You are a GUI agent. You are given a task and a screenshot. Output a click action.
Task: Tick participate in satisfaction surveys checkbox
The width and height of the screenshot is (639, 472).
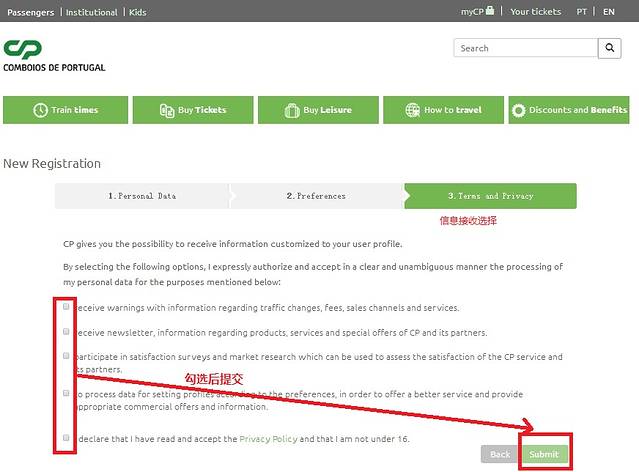tap(66, 356)
